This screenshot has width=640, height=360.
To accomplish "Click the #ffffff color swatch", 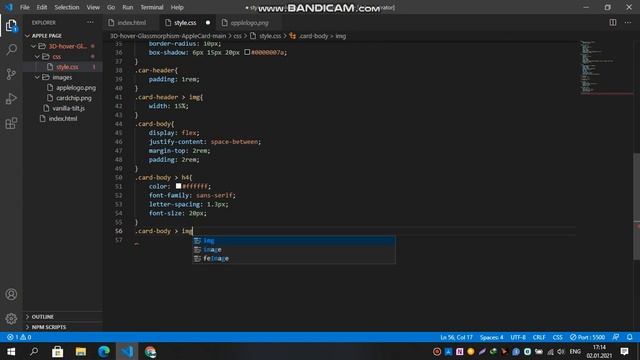I will pos(178,186).
